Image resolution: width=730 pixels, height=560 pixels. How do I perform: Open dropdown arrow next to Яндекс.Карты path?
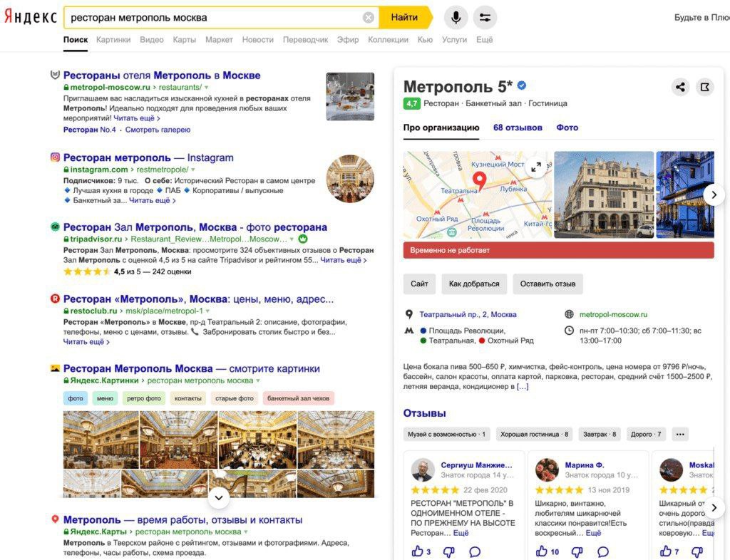pos(246,532)
